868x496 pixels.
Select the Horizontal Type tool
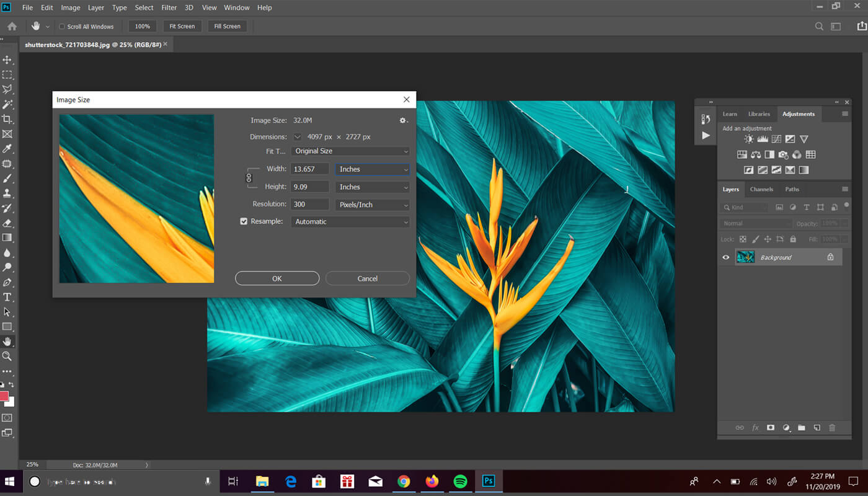[8, 297]
